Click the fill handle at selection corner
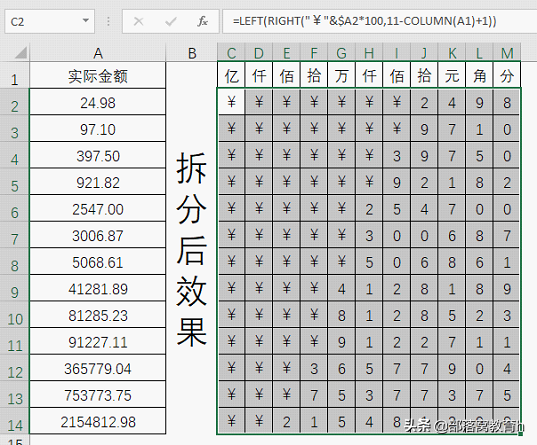 tap(521, 434)
